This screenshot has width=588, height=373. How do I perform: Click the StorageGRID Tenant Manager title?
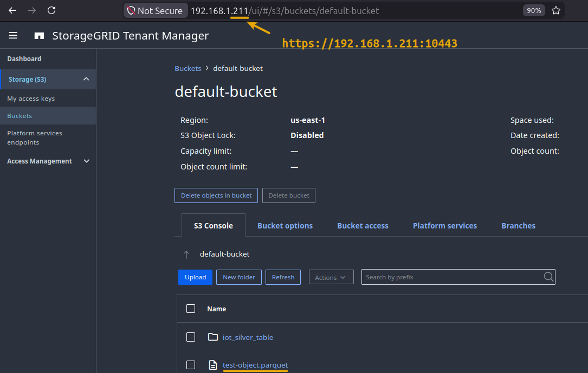[x=131, y=36]
